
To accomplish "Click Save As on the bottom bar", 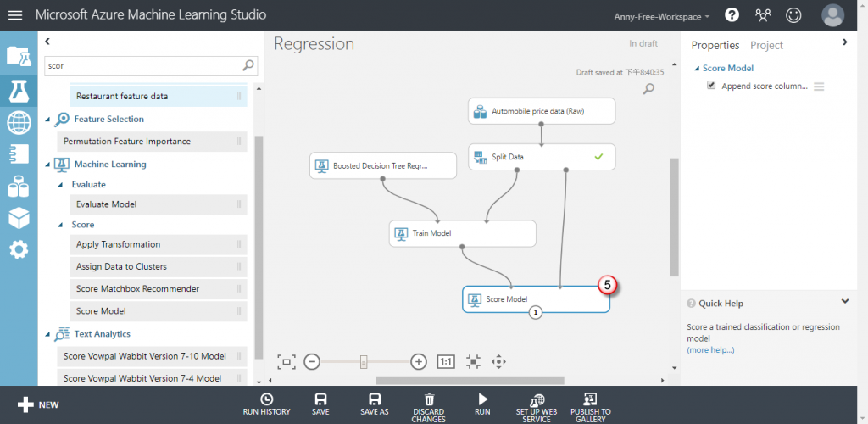I will (374, 404).
